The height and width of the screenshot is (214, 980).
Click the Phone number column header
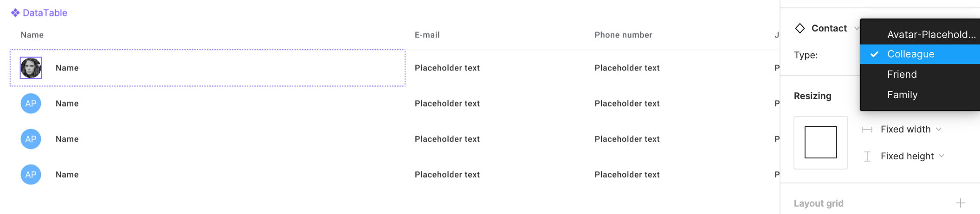[623, 35]
